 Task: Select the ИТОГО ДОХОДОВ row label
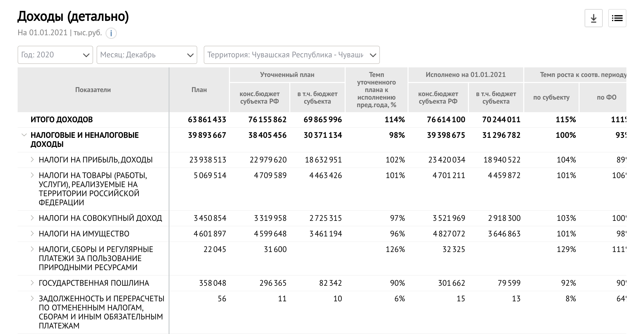pos(62,119)
